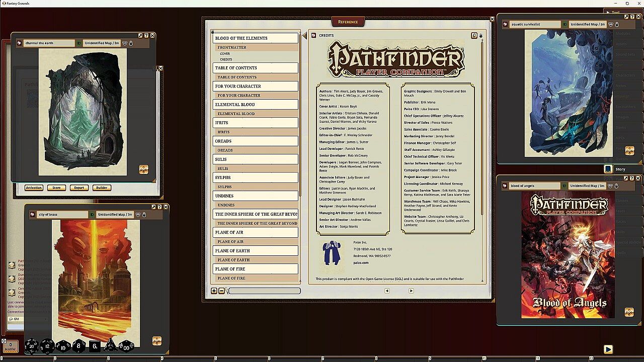This screenshot has height=362, width=644.
Task: Roll the d6 die
Action: pos(95,346)
